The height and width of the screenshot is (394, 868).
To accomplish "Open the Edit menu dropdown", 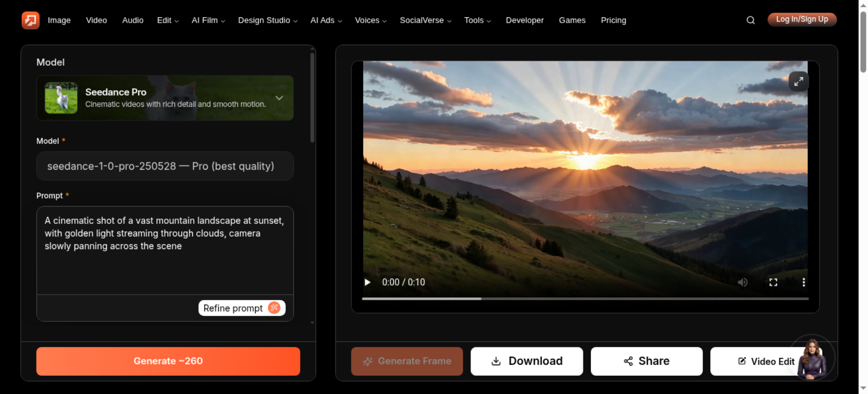I will point(168,20).
